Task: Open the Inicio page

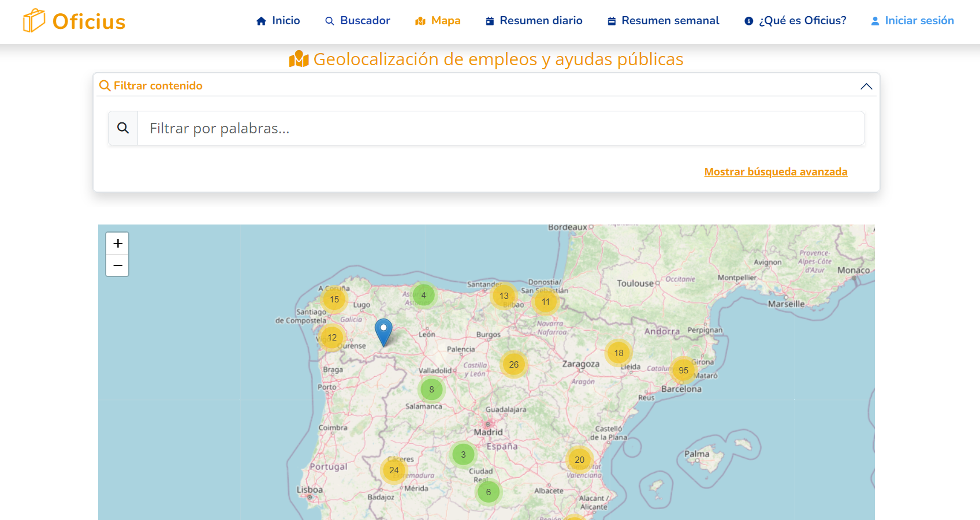Action: 278,21
